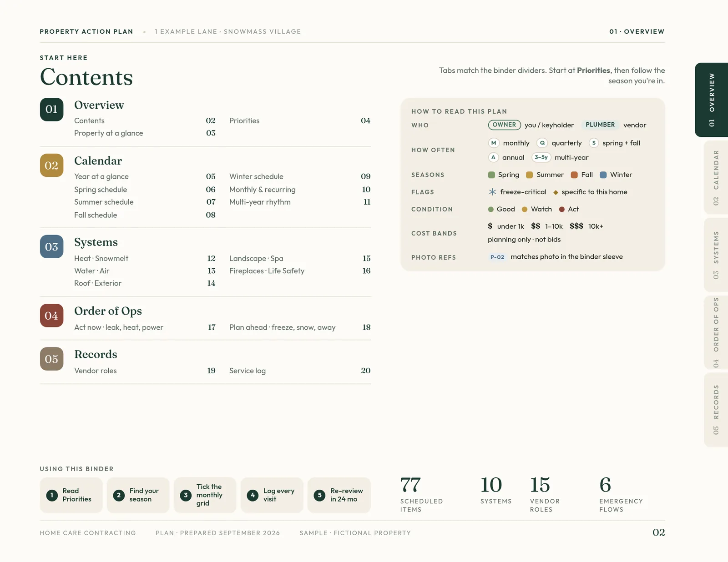This screenshot has width=728, height=562.
Task: Click the 6 emergency flows figure
Action: click(x=605, y=485)
